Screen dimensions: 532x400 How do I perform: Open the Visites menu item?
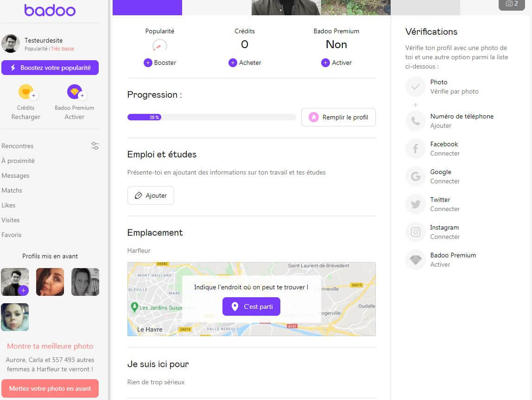(11, 220)
